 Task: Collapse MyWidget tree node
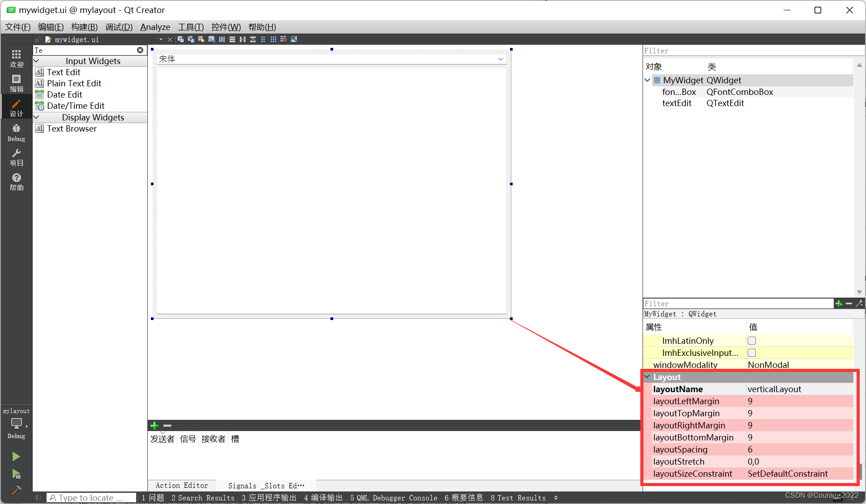[x=647, y=80]
